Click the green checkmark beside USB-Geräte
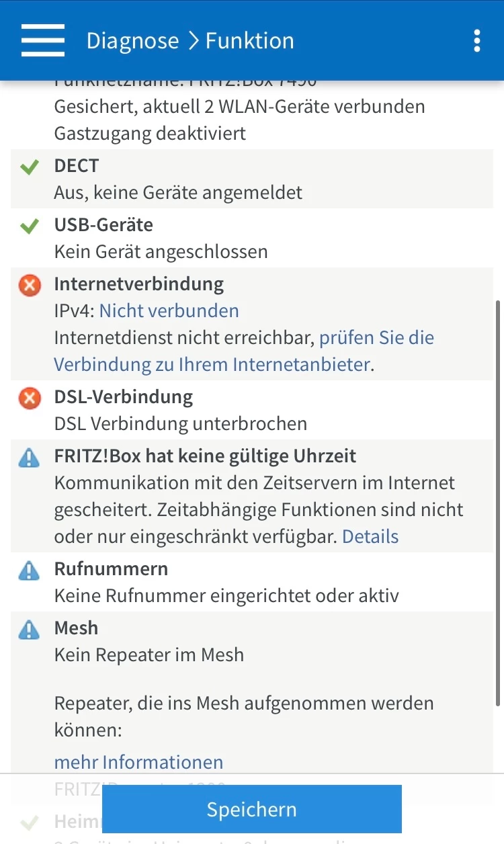Image resolution: width=504 pixels, height=844 pixels. (x=30, y=226)
